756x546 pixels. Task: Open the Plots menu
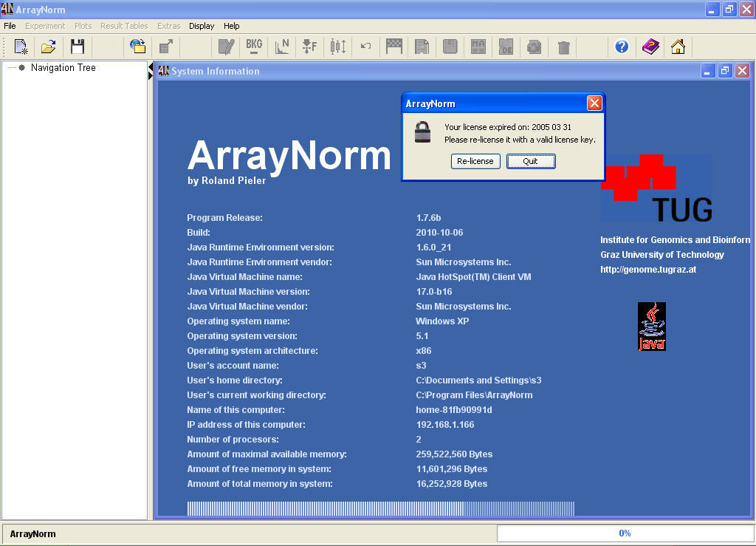tap(83, 26)
